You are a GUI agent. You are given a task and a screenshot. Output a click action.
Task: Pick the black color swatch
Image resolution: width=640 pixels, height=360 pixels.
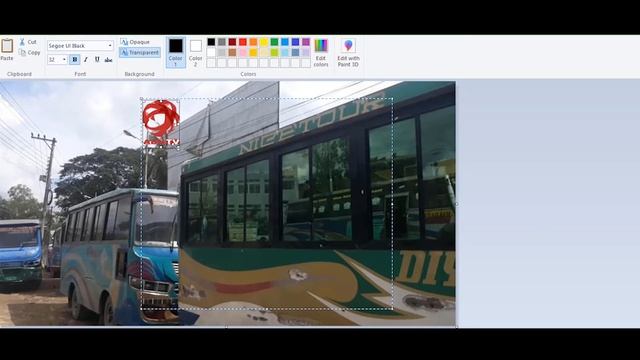tap(211, 42)
